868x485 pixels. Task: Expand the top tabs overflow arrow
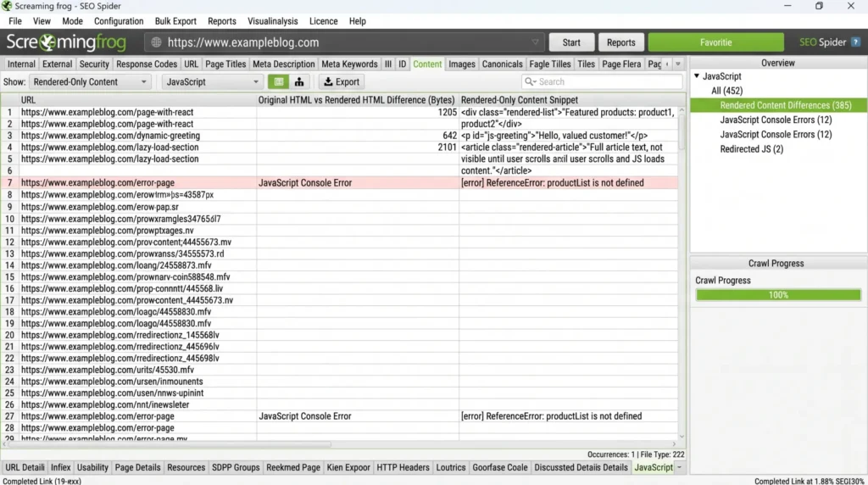[678, 64]
